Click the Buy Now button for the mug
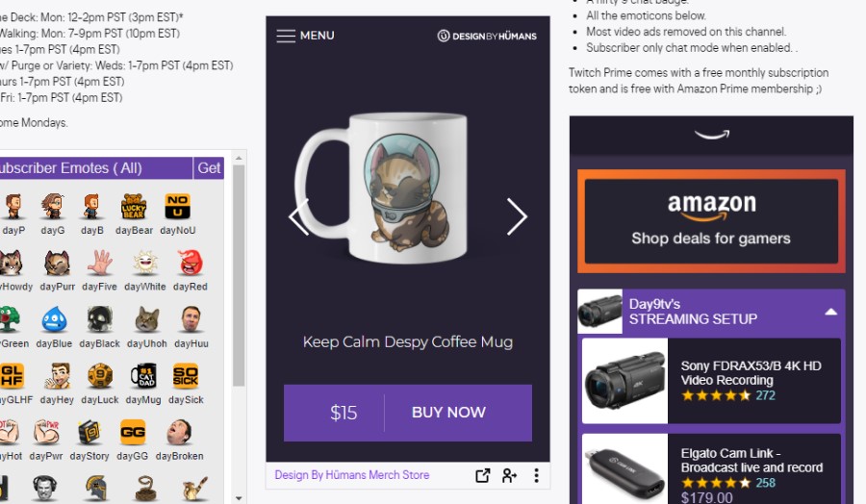 tap(447, 413)
